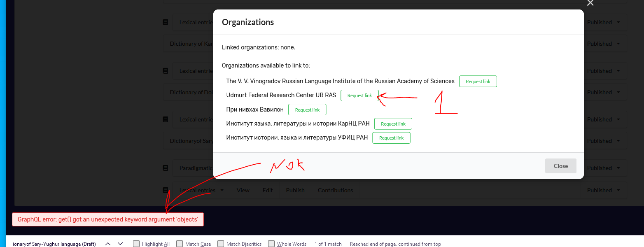Click the book icon beside bottom Lexical entries row
Screen dimensions: 644x247
coord(165,190)
